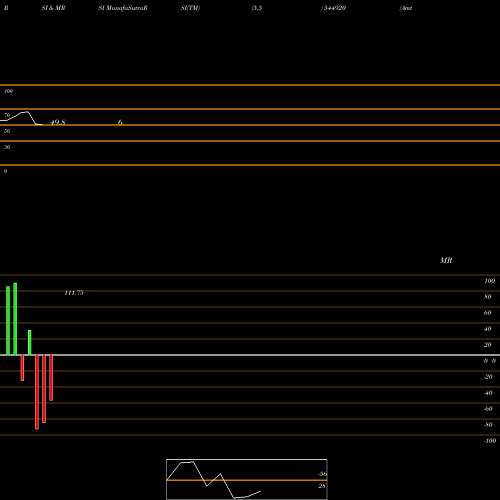Click the 'MR' panel title
The width and height of the screenshot is (500, 500).
click(x=446, y=260)
